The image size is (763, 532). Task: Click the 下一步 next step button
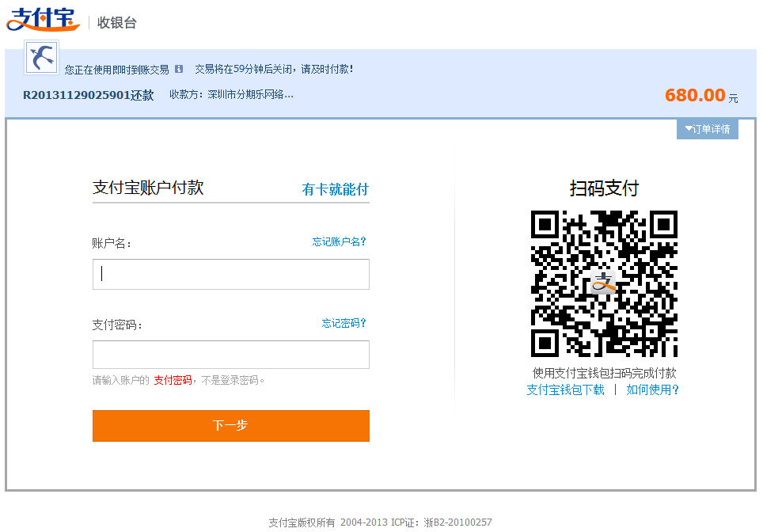click(230, 426)
